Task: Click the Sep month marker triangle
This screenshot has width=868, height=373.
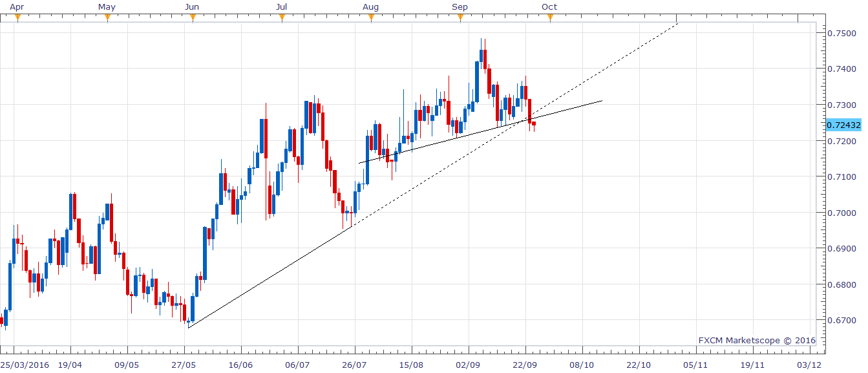Action: 460,18
